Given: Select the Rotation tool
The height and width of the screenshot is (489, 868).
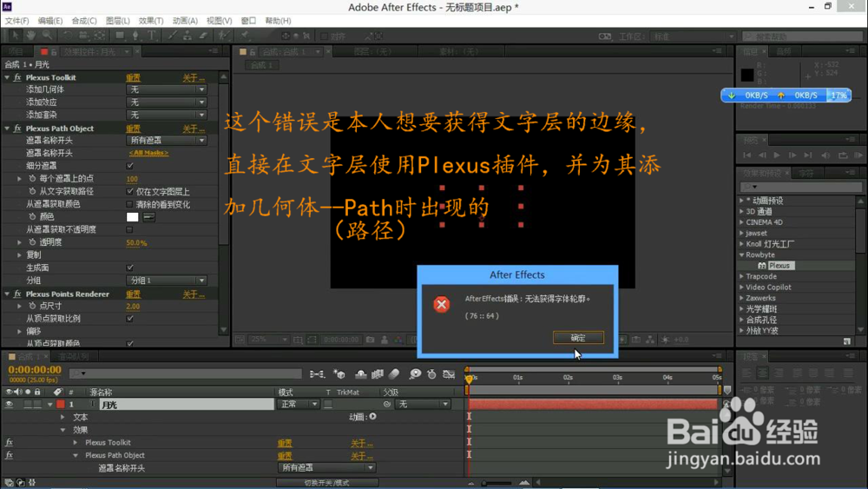Looking at the screenshot, I should [67, 36].
